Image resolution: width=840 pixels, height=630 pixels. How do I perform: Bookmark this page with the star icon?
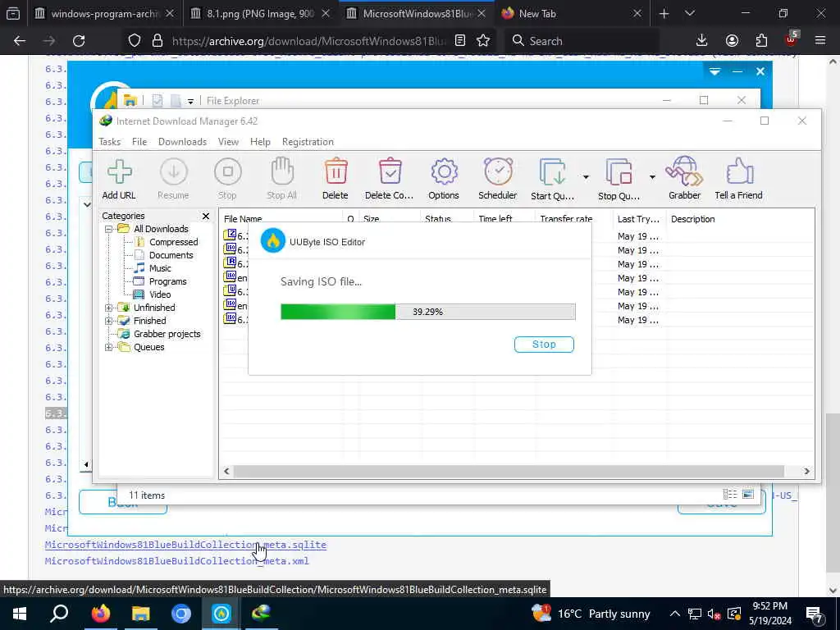pyautogui.click(x=483, y=41)
